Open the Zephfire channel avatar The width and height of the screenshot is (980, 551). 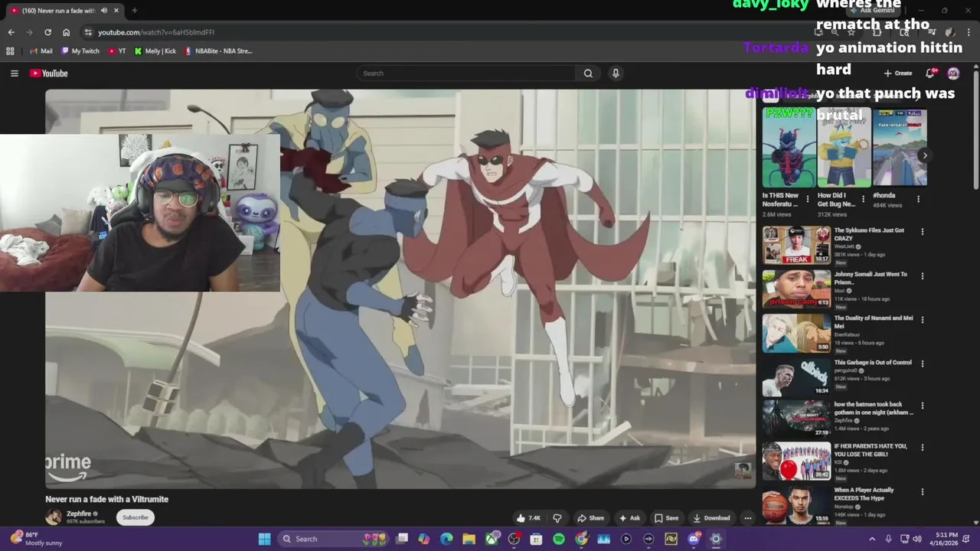point(54,517)
